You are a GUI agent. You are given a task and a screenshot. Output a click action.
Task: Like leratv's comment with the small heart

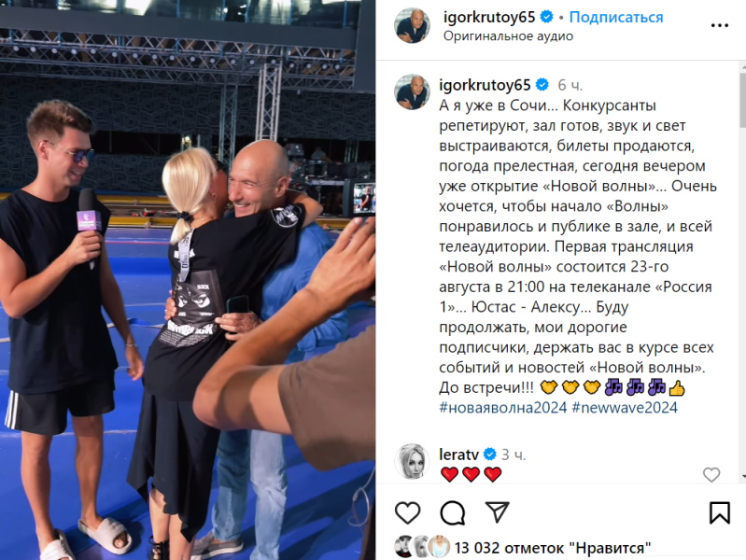(711, 474)
